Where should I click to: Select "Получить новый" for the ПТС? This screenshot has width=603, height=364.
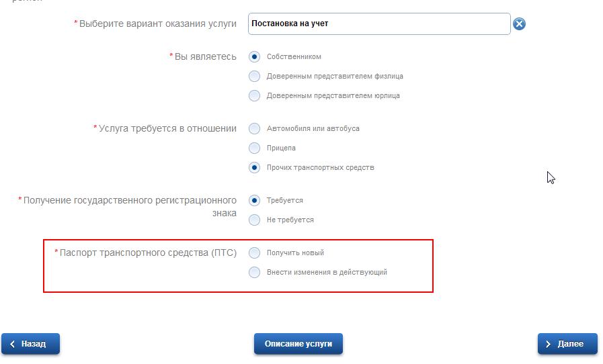pos(254,253)
